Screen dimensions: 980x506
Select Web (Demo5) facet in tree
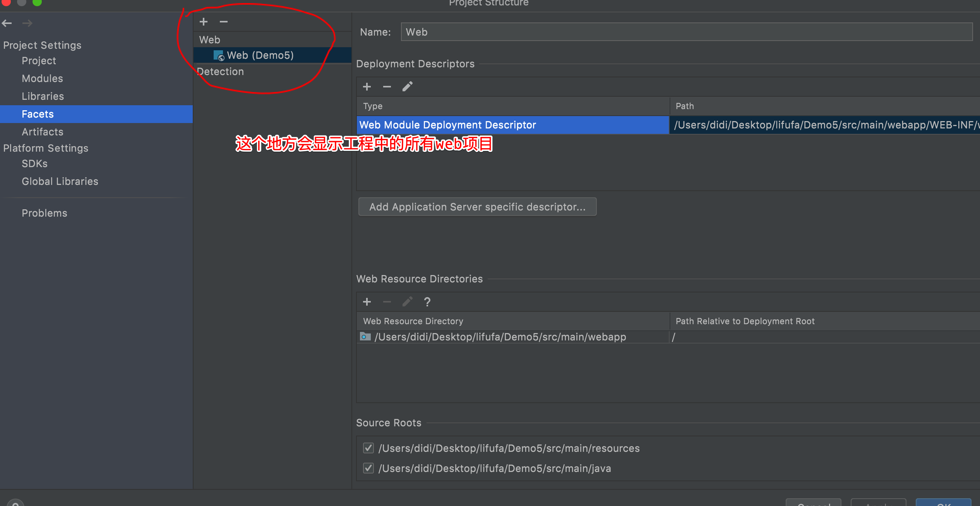pos(260,55)
